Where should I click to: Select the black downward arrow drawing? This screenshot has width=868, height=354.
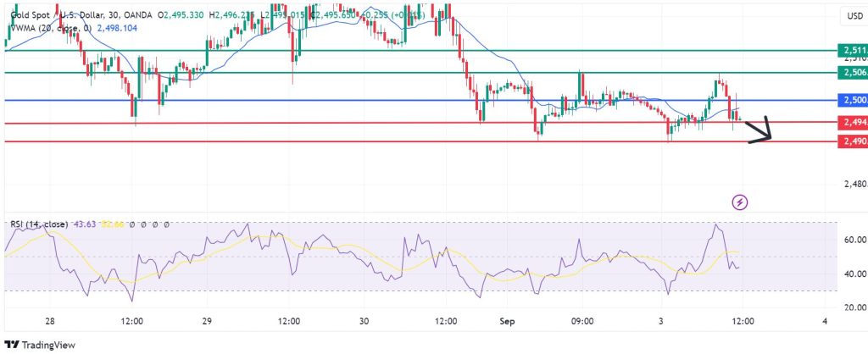(759, 130)
